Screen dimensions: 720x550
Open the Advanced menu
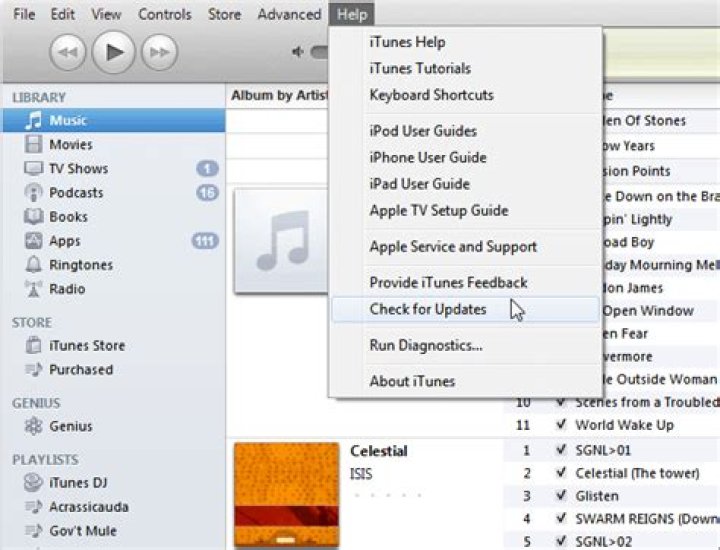[289, 14]
